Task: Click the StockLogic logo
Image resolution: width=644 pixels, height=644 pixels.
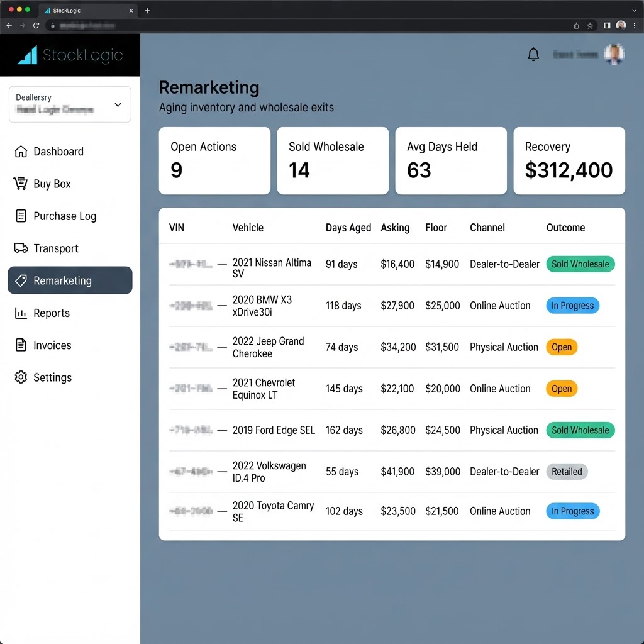Action: point(70,55)
